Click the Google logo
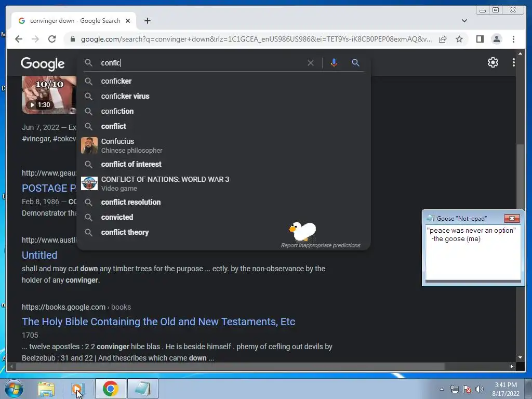Screen dimensions: 532x399 point(43,64)
